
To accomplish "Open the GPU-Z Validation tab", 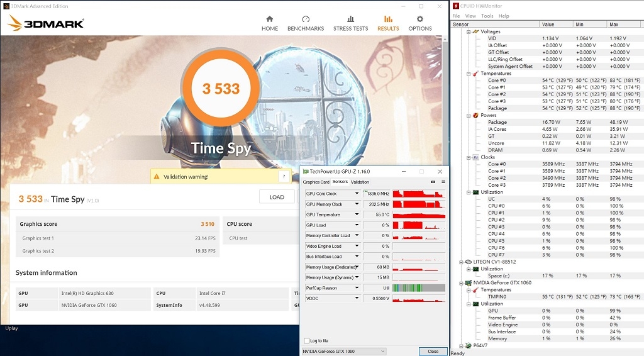I will [x=360, y=182].
